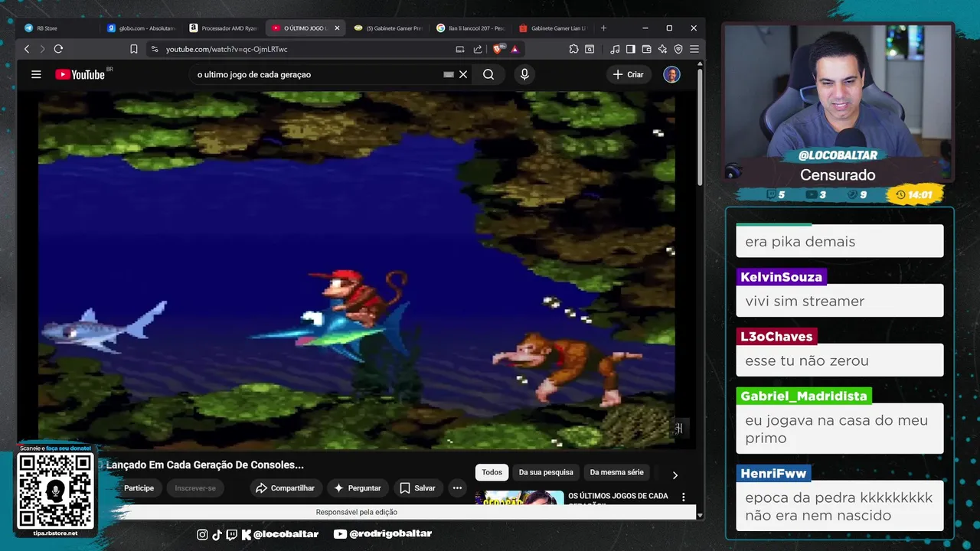Click L3oChaves message 'esse tu não zerou'
980x551 pixels.
pyautogui.click(x=840, y=360)
